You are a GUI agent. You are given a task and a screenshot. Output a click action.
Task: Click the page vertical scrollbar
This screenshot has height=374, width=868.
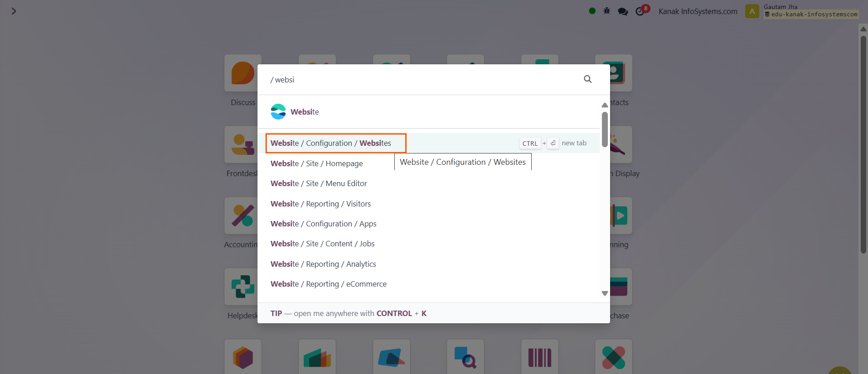(x=863, y=145)
